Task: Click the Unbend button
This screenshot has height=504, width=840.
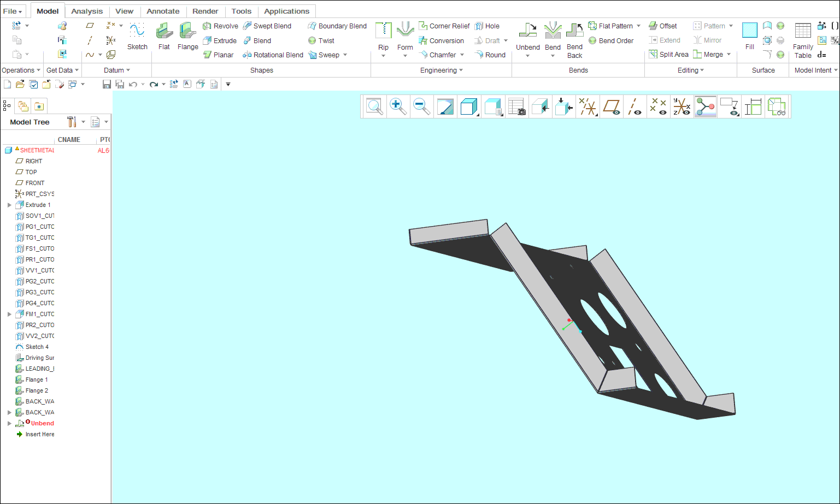Action: click(x=528, y=40)
